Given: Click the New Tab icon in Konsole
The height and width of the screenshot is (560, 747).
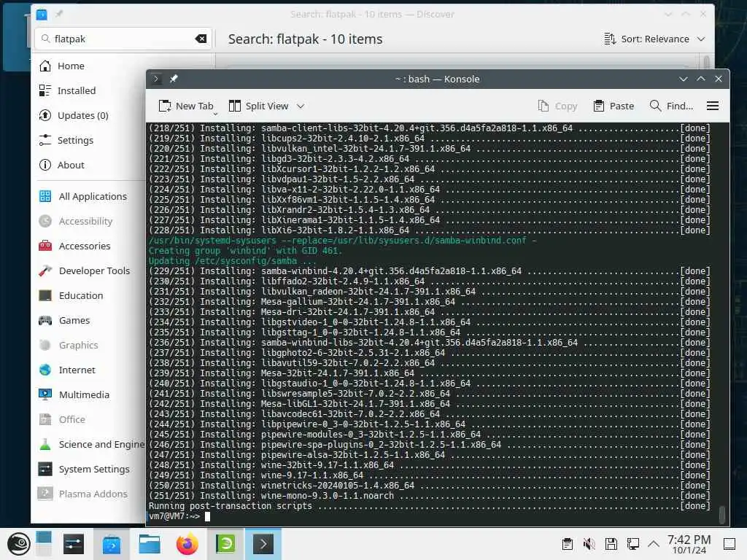Looking at the screenshot, I should (x=165, y=106).
